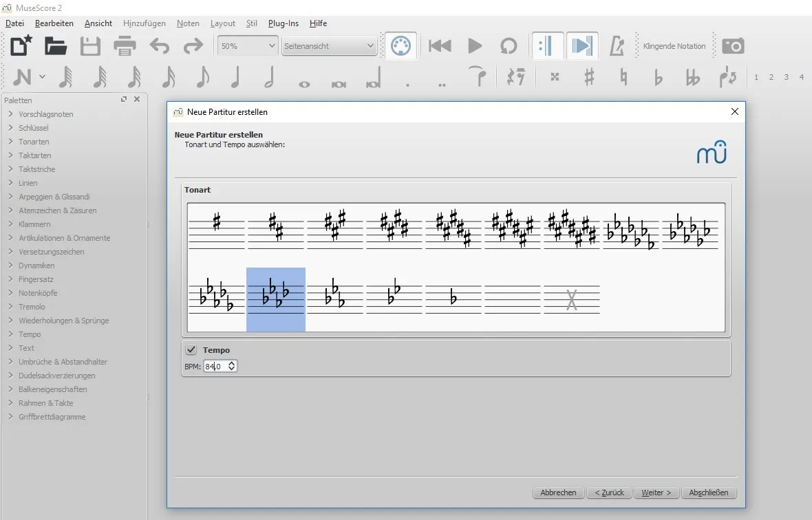The width and height of the screenshot is (812, 520).
Task: Toggle the metronome icon
Action: coord(617,46)
